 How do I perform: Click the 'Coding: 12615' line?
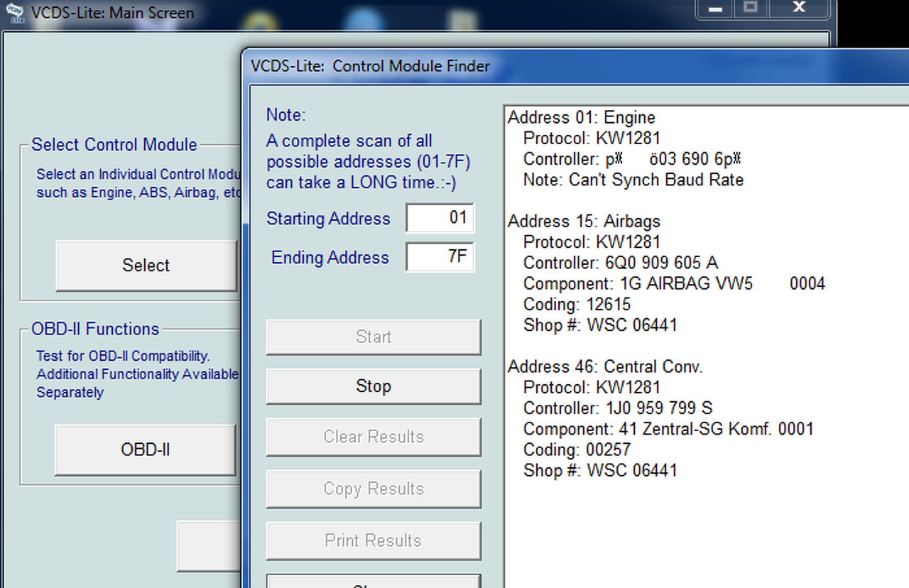pos(577,305)
